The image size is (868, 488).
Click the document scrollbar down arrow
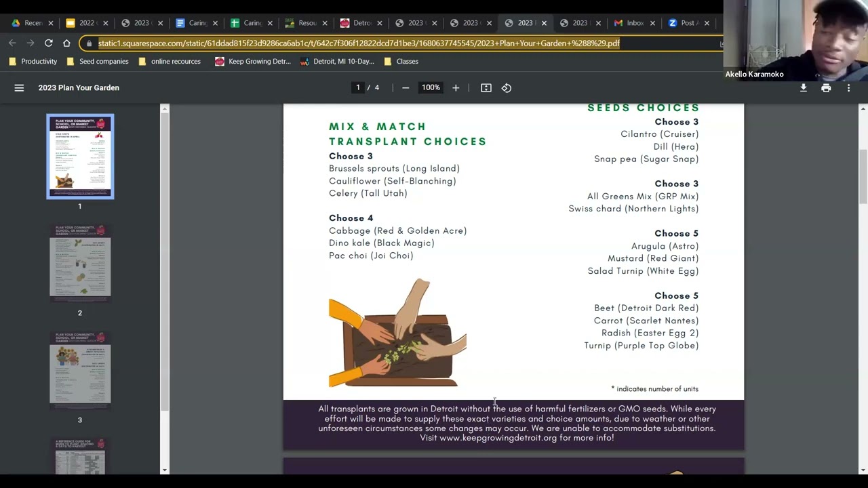coord(863,470)
